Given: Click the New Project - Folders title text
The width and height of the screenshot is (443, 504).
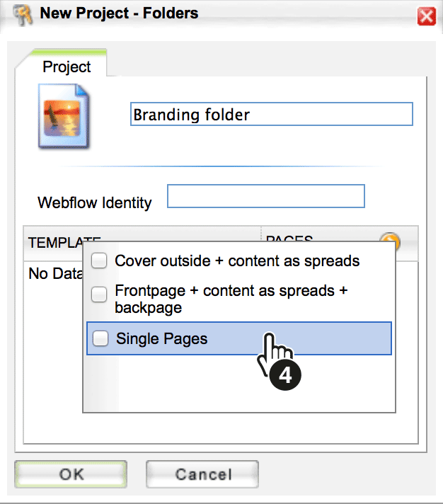Looking at the screenshot, I should coord(119,13).
